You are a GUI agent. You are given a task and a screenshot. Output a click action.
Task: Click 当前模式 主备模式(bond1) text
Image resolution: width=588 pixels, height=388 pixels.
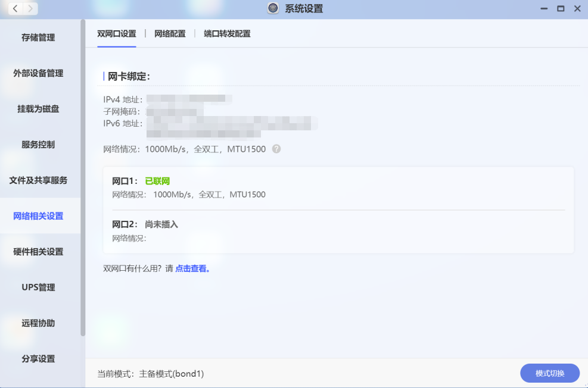150,374
